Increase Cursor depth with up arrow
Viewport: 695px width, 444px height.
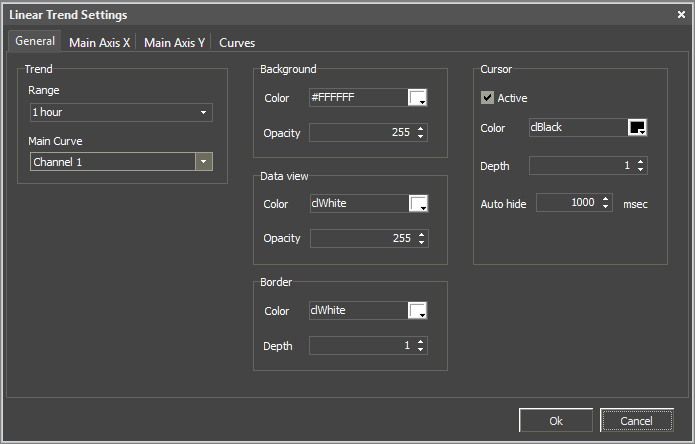(x=640, y=162)
